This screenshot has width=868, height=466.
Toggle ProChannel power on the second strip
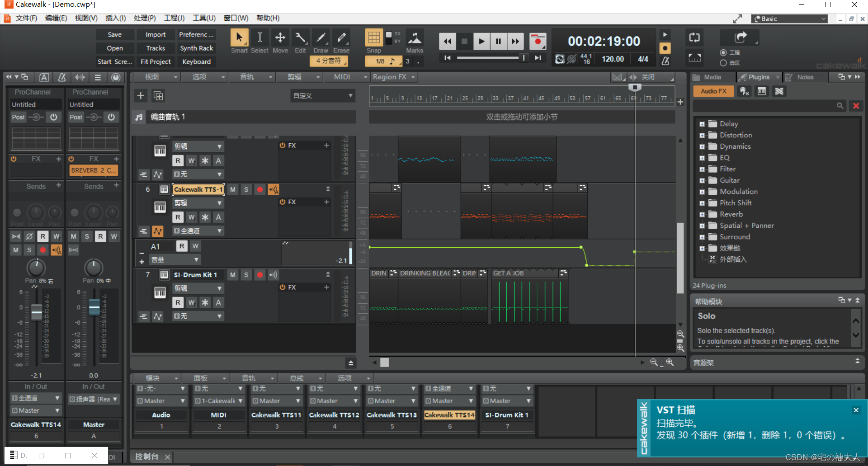(111, 117)
